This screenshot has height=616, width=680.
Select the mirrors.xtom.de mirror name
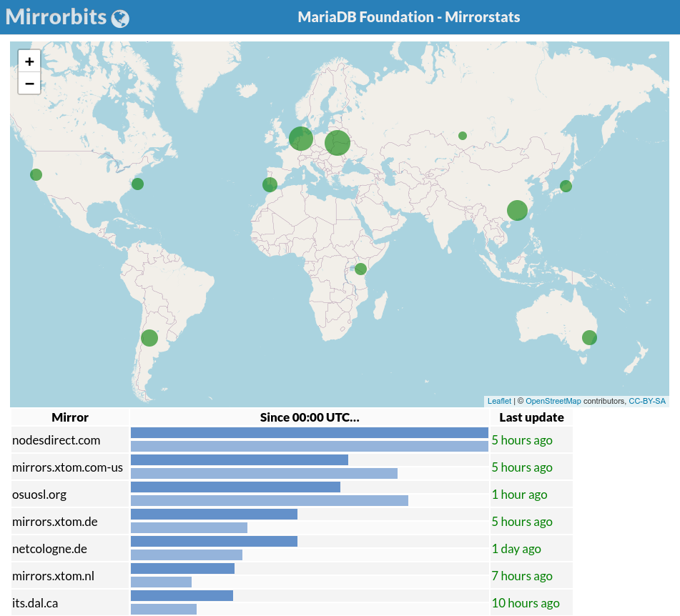coord(54,522)
